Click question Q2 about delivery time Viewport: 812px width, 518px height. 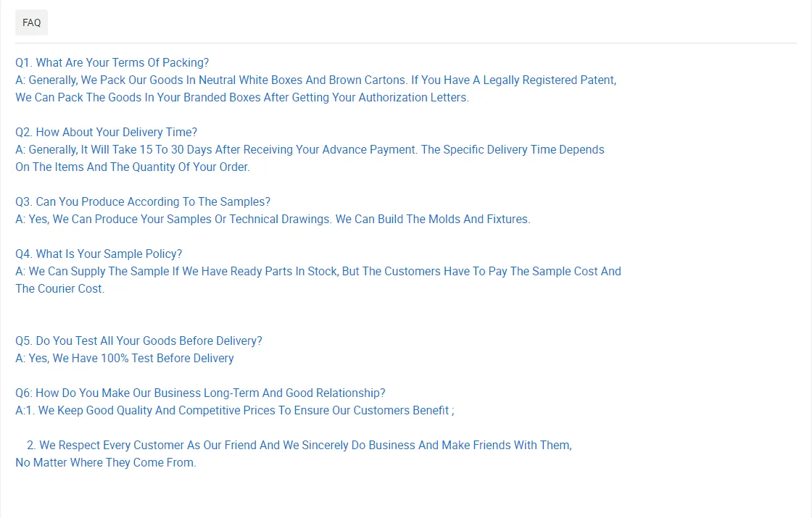(x=106, y=132)
